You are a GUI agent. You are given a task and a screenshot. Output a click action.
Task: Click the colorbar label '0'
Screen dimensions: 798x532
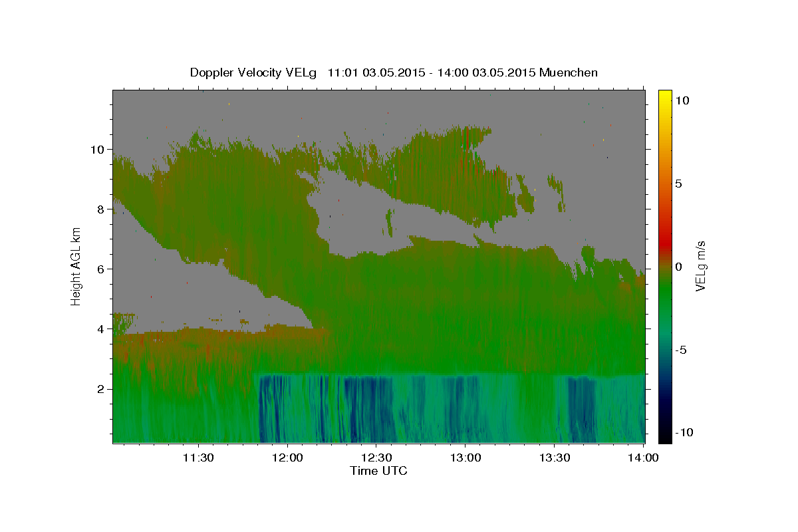coord(678,267)
